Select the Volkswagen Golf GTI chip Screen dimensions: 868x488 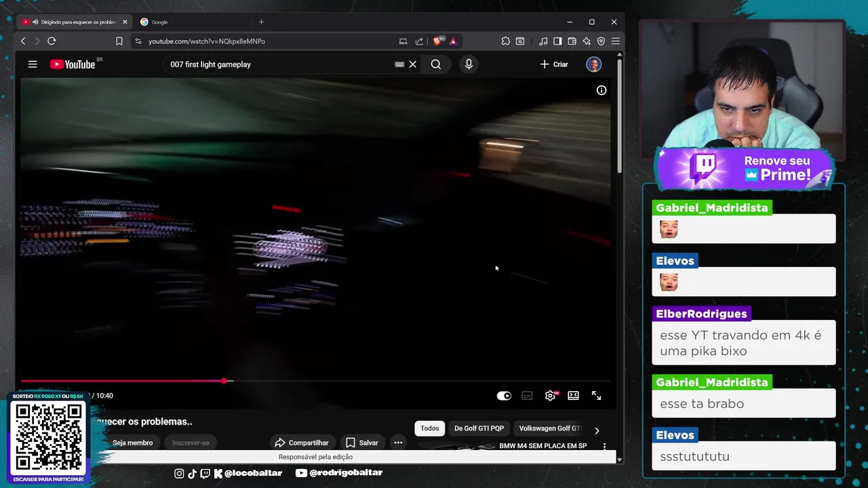pos(550,428)
